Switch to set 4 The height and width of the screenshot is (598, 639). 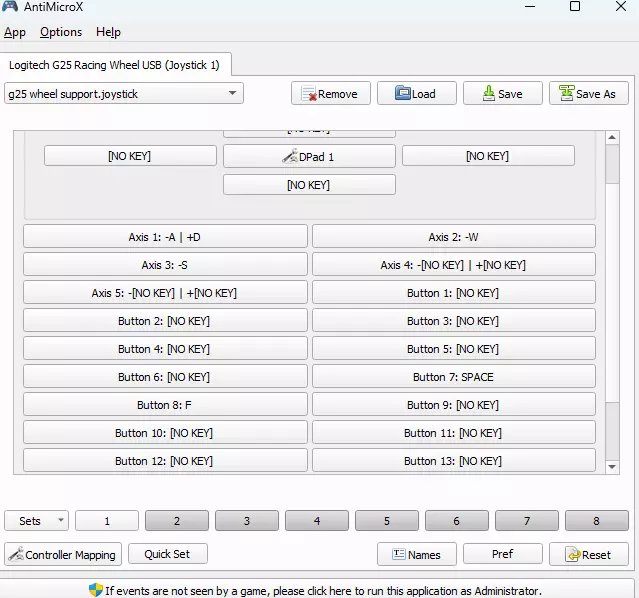point(317,521)
